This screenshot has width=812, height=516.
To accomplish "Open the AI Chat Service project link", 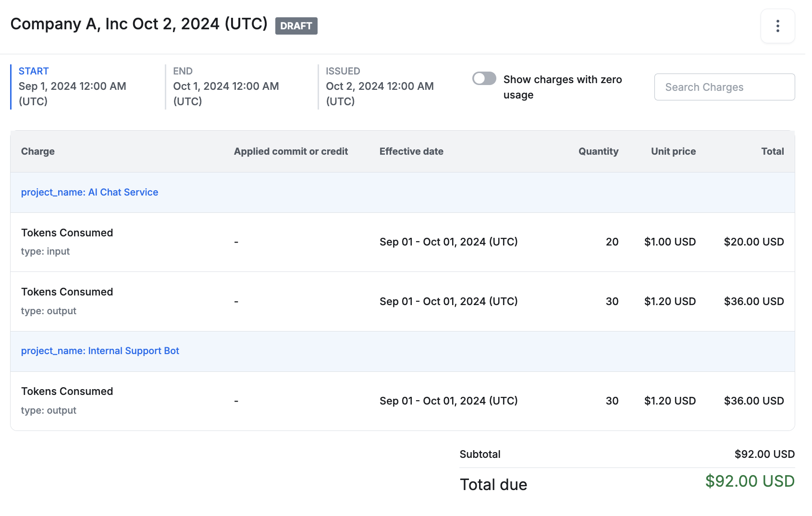I will point(89,192).
